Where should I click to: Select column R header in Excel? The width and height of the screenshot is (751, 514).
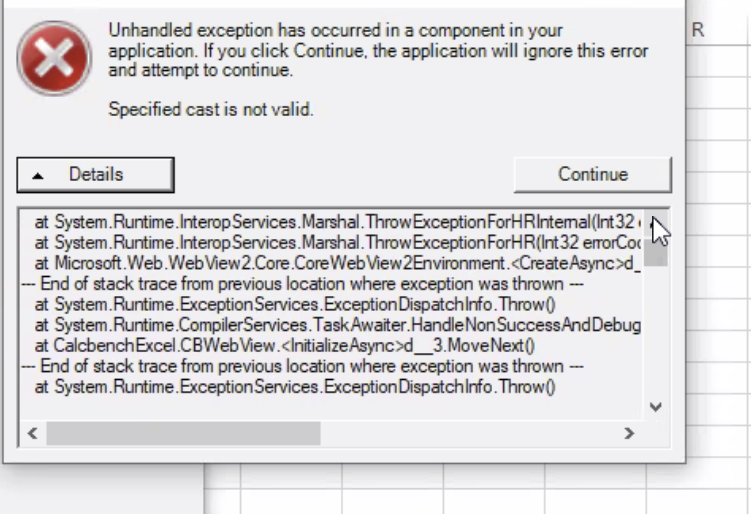[698, 31]
